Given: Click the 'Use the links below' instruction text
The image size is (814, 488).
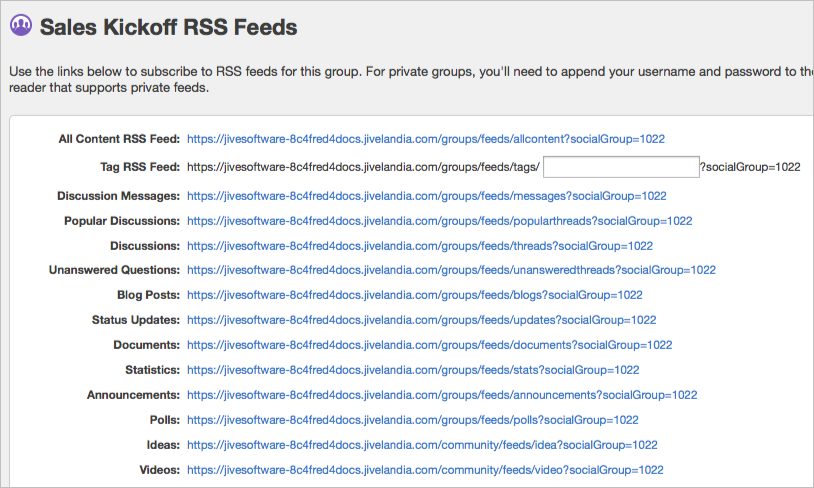Looking at the screenshot, I should coord(411,79).
